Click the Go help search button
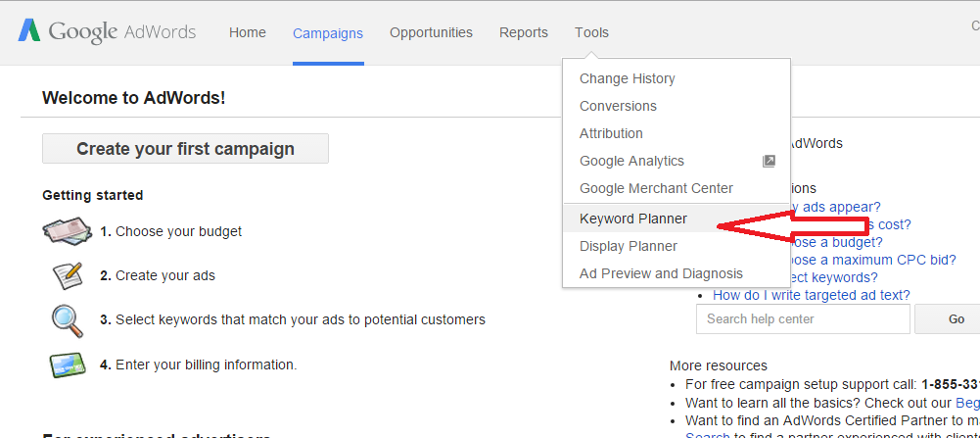980x438 pixels. (948, 319)
